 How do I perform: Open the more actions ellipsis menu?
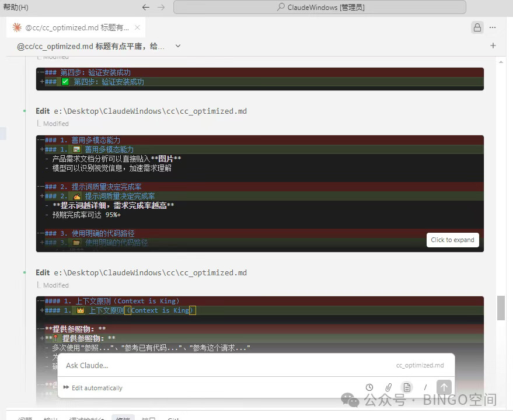tap(493, 27)
